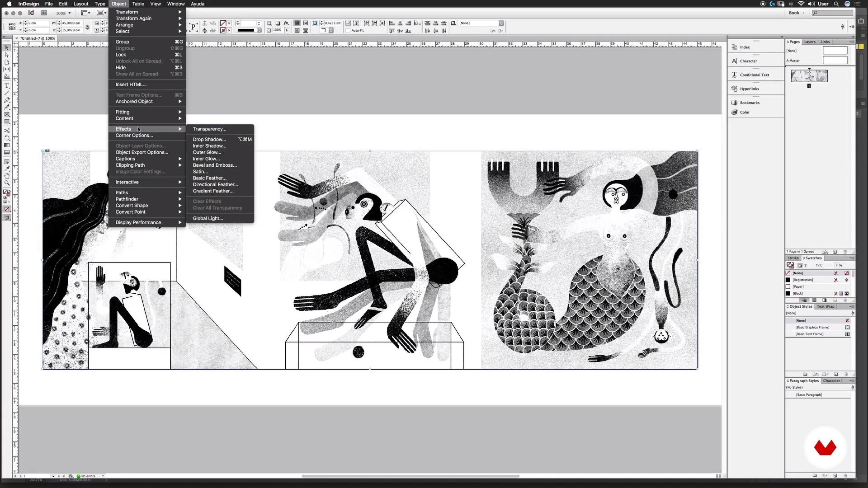Viewport: 868px width, 488px height.
Task: Switch to the Text Wrap tab
Action: pyautogui.click(x=826, y=306)
